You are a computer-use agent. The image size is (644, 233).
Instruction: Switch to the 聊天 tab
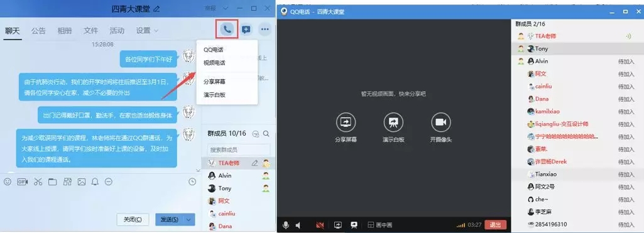pos(13,30)
